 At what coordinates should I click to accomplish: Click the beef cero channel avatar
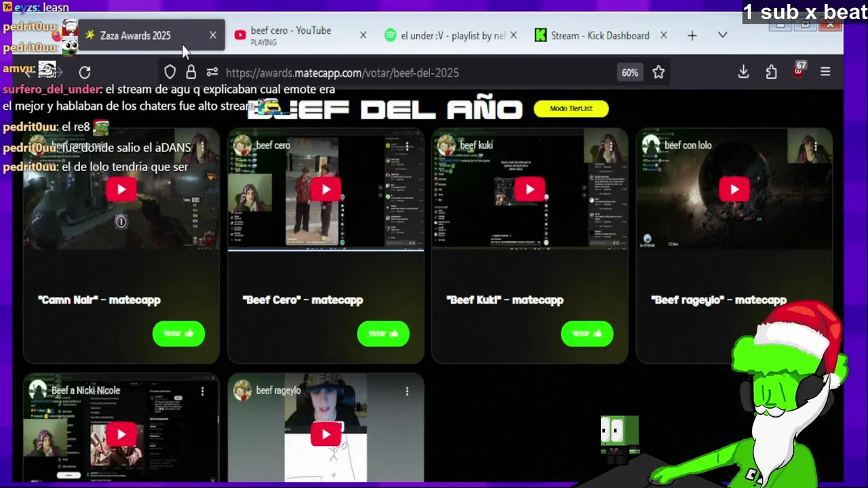(242, 145)
